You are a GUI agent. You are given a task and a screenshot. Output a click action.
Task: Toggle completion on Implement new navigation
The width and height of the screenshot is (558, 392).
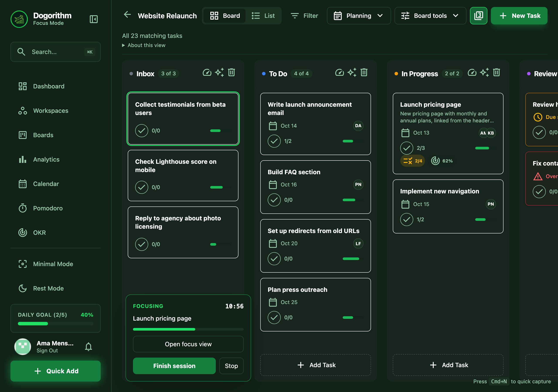pos(407,220)
